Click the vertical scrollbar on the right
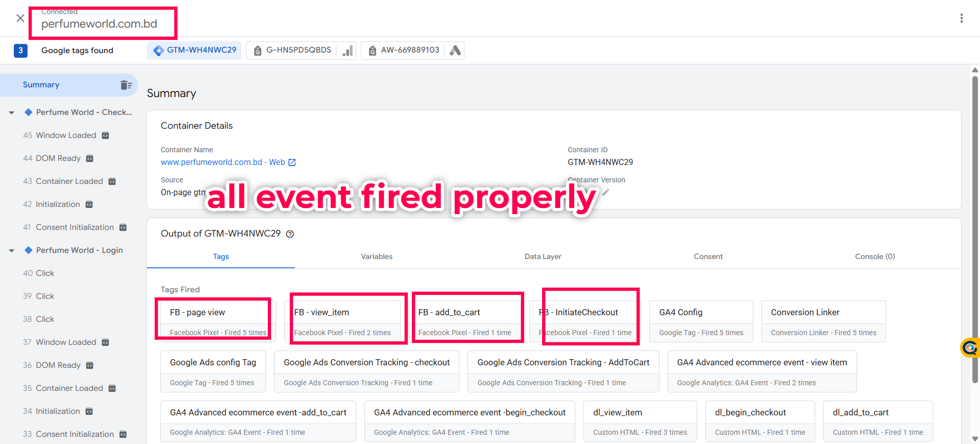 (975, 230)
